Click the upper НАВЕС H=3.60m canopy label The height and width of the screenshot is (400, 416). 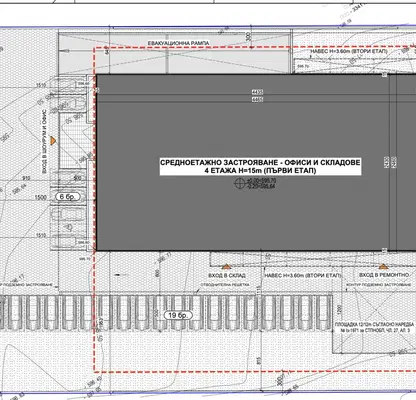tap(349, 52)
